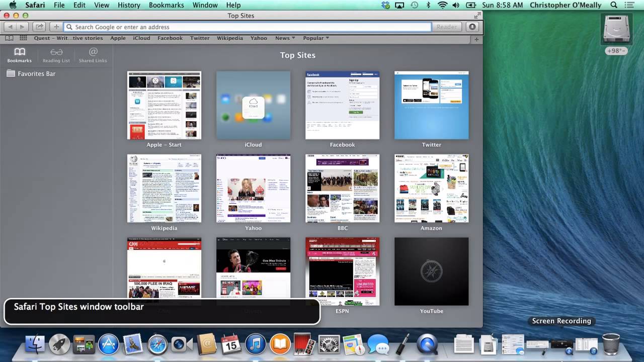Open the iCloud favorites bar link
This screenshot has width=644, height=362.
[x=141, y=38]
